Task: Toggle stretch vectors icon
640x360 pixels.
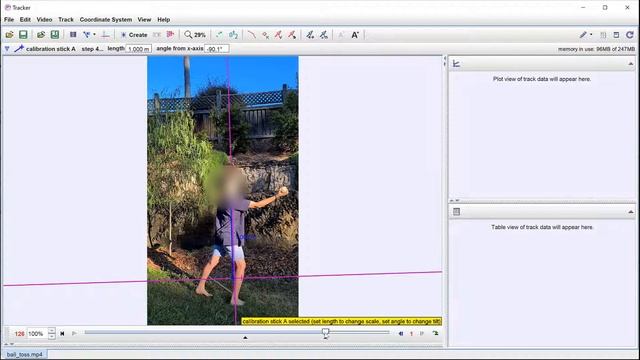Action: click(310, 35)
